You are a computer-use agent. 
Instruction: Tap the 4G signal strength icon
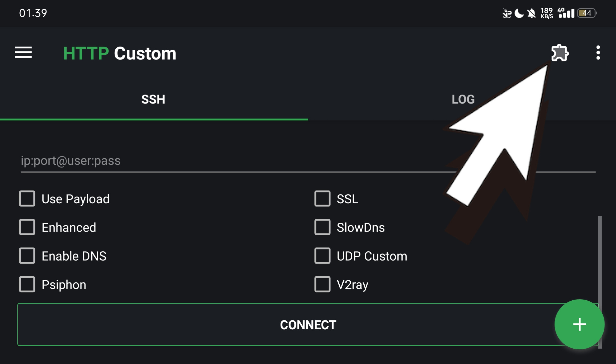coord(566,13)
